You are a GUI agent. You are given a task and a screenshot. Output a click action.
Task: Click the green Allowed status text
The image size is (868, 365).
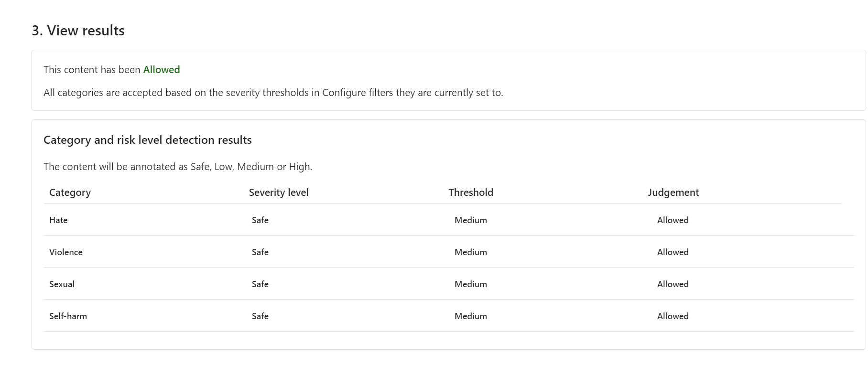tap(162, 70)
